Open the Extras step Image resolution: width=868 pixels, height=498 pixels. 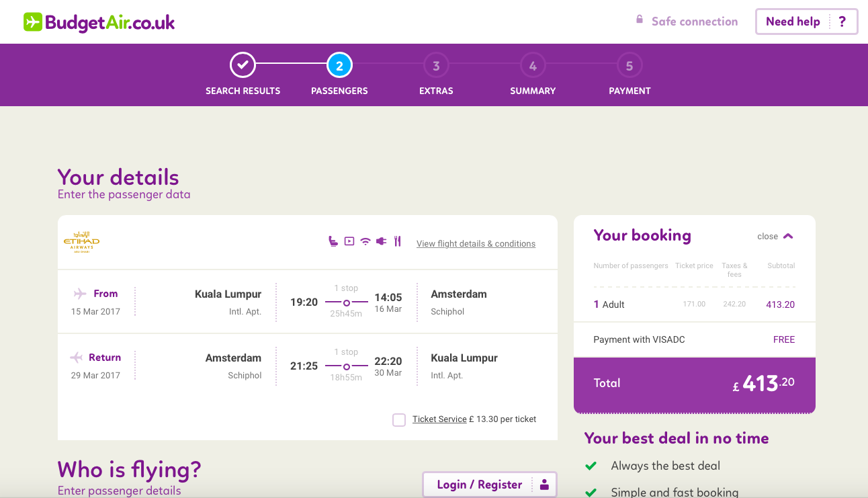(x=436, y=65)
